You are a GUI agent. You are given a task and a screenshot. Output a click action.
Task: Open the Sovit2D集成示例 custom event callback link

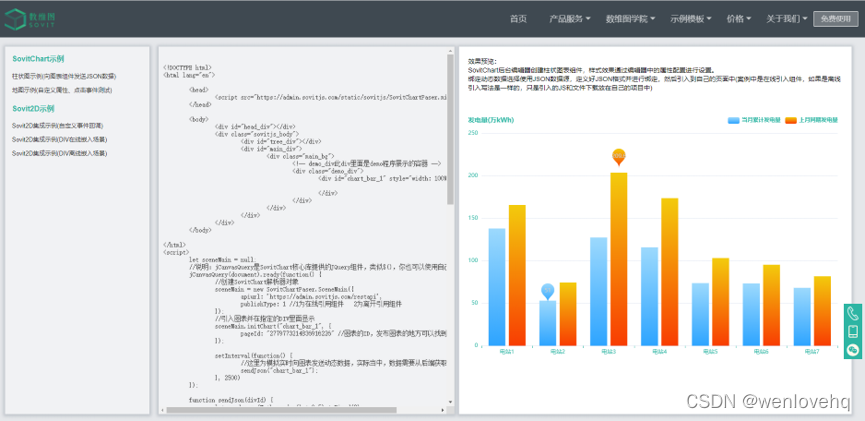coord(57,126)
